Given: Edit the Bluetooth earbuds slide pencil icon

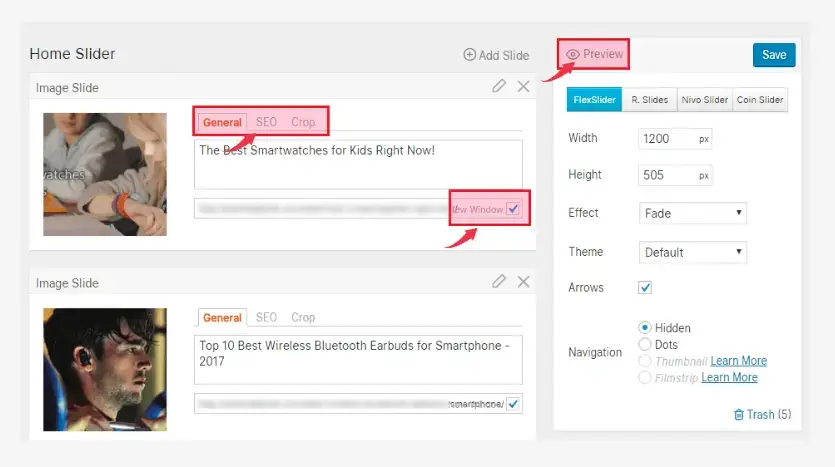Looking at the screenshot, I should pyautogui.click(x=499, y=281).
